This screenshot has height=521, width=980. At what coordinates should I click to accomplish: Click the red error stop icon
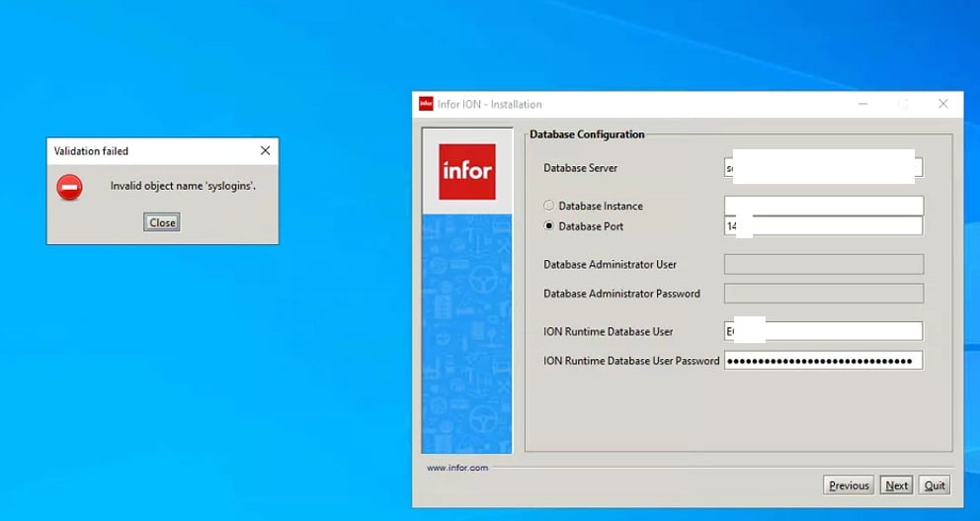pos(69,187)
